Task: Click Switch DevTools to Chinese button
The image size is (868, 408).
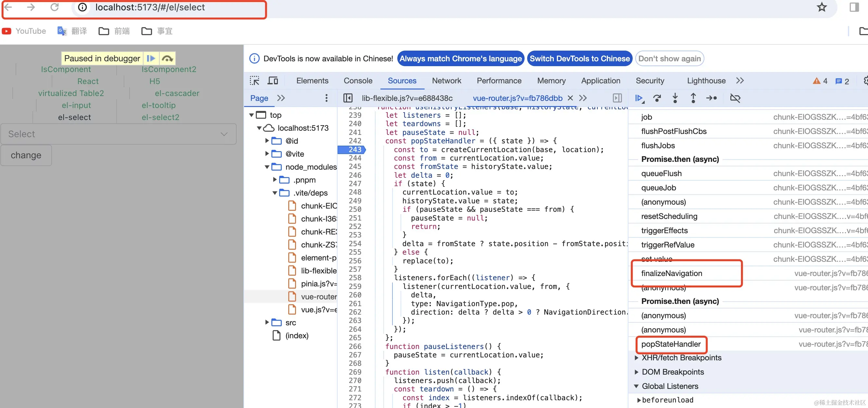Action: click(579, 59)
